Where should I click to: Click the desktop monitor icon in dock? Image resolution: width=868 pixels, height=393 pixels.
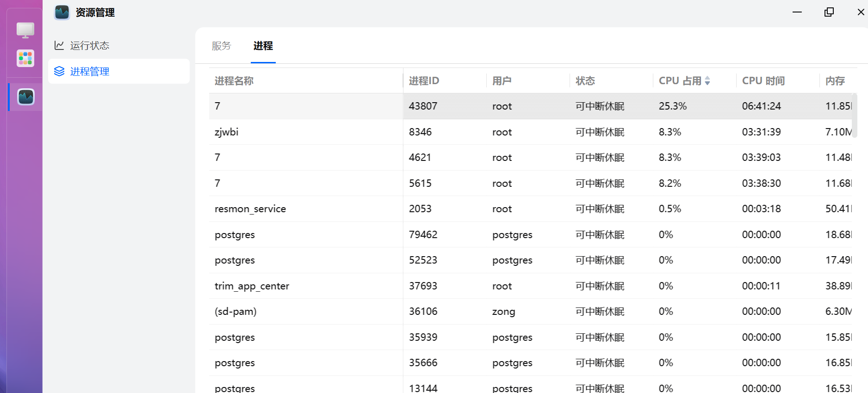[25, 31]
